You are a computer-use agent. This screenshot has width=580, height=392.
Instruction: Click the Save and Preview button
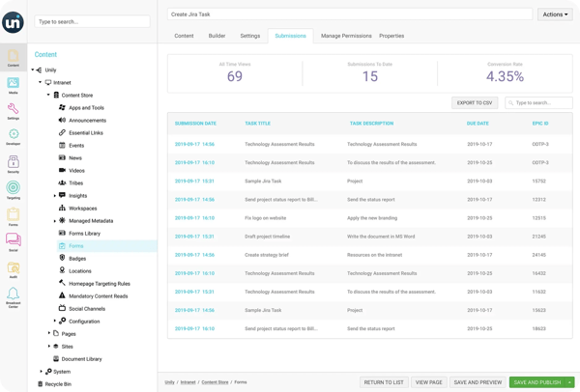point(478,382)
